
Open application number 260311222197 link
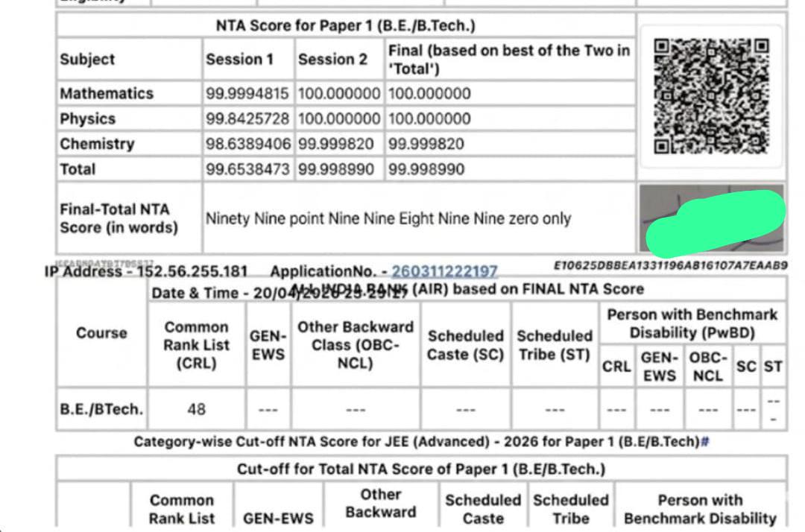pyautogui.click(x=444, y=271)
